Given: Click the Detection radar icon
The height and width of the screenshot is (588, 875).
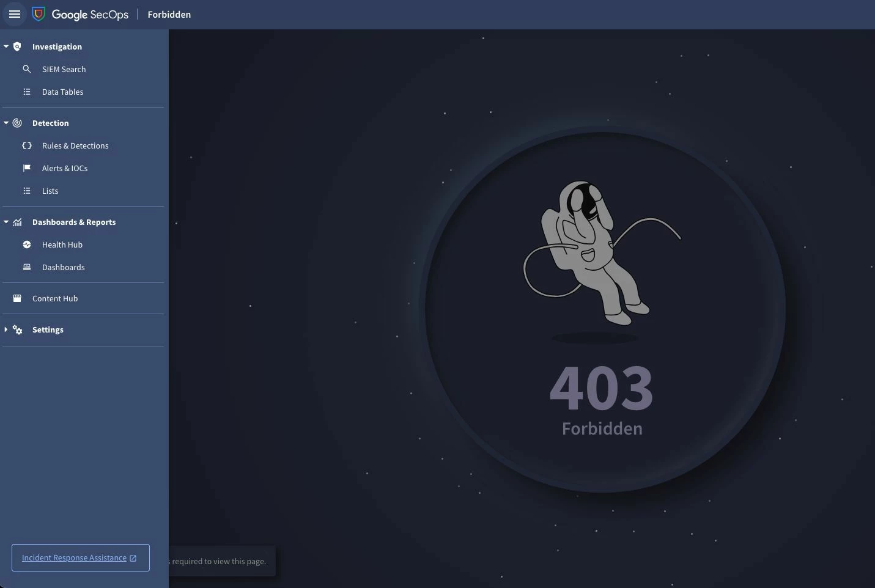Looking at the screenshot, I should point(17,123).
